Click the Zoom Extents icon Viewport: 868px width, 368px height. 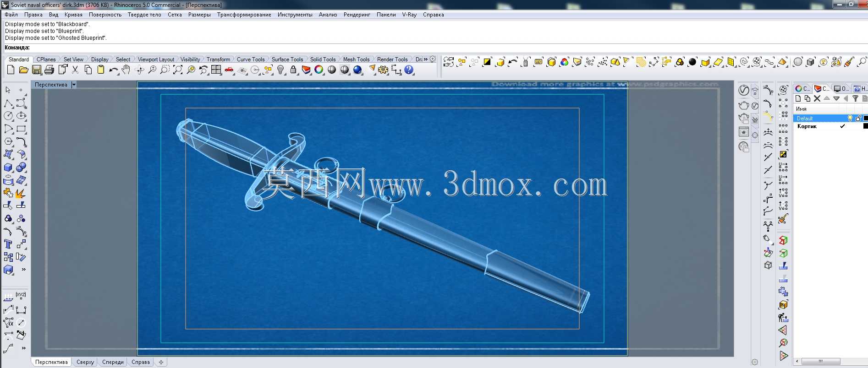[178, 70]
